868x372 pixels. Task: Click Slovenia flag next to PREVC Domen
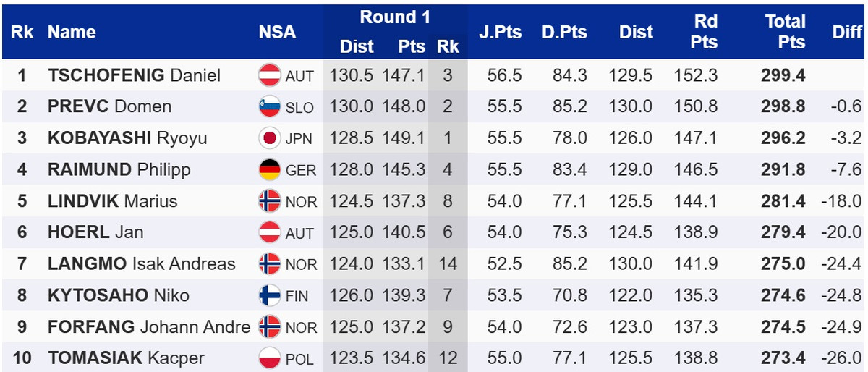coord(270,107)
